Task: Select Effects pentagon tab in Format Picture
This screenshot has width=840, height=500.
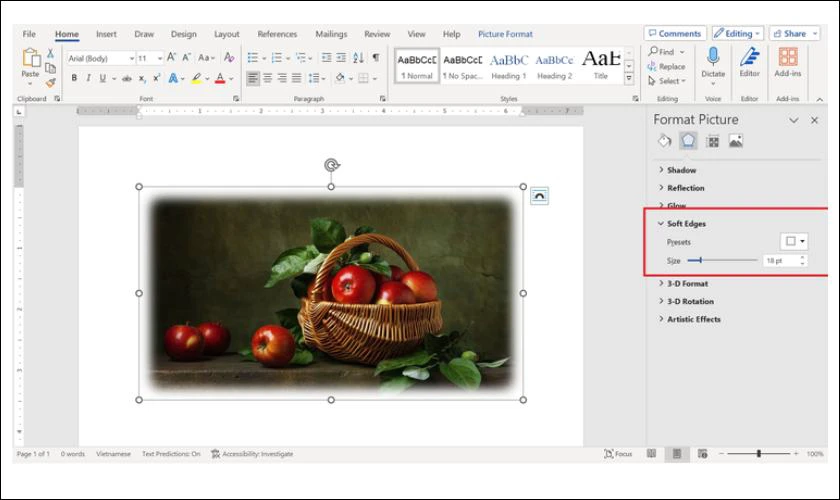Action: pos(688,141)
